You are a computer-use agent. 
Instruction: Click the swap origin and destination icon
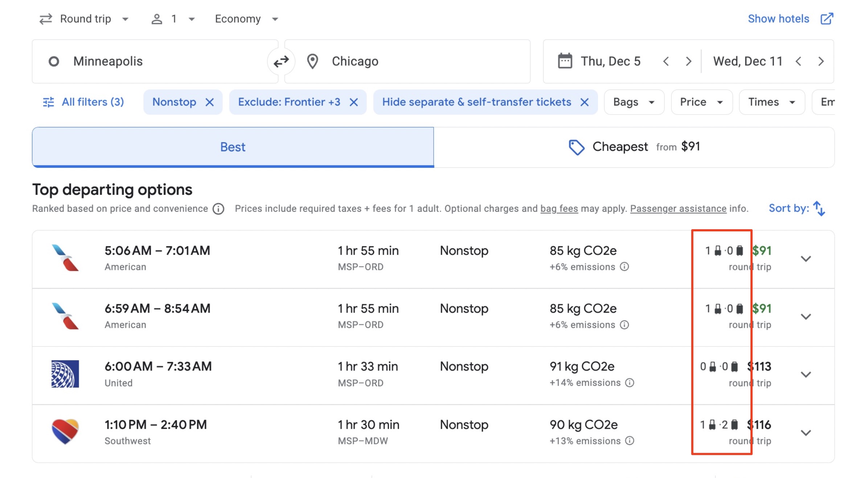tap(281, 61)
